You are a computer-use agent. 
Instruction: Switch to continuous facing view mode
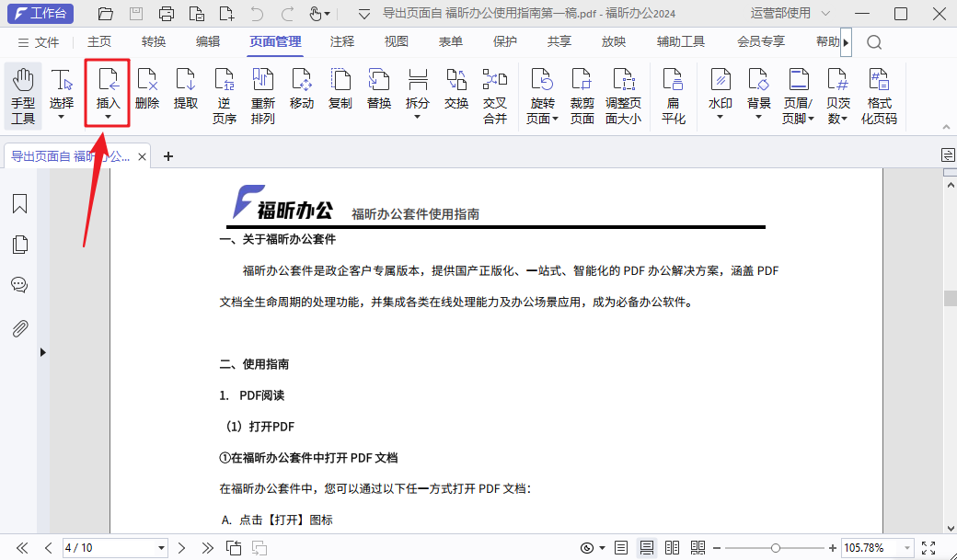[x=698, y=548]
